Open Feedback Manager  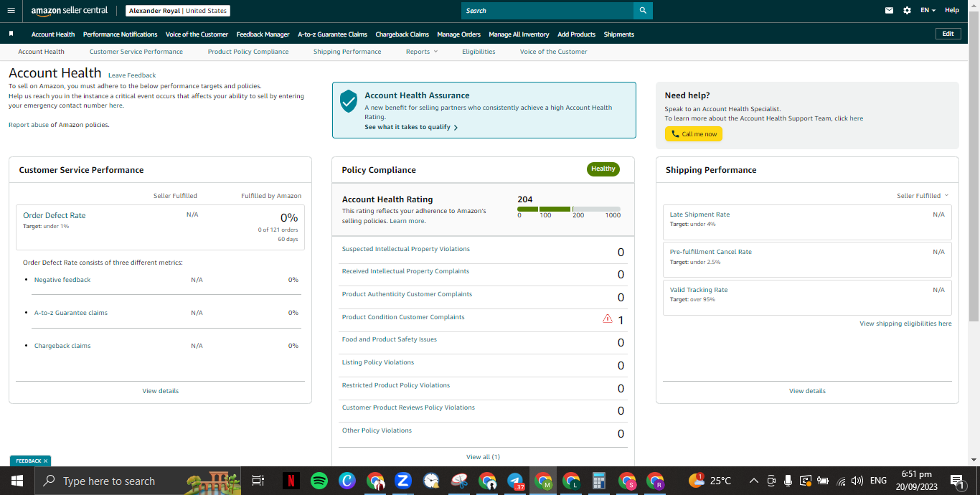tap(263, 34)
